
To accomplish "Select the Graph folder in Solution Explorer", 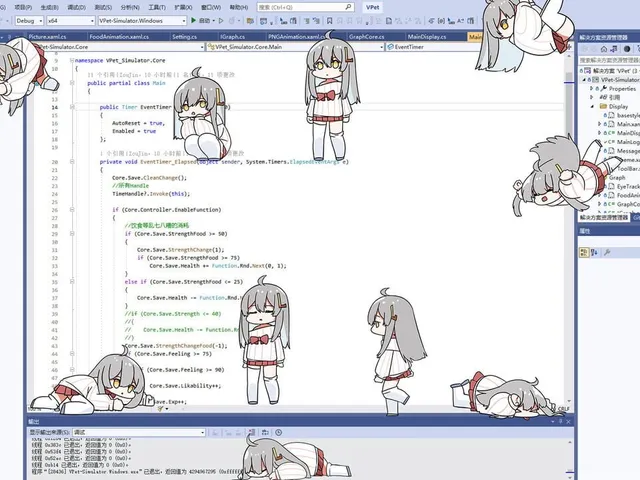I will (617, 178).
